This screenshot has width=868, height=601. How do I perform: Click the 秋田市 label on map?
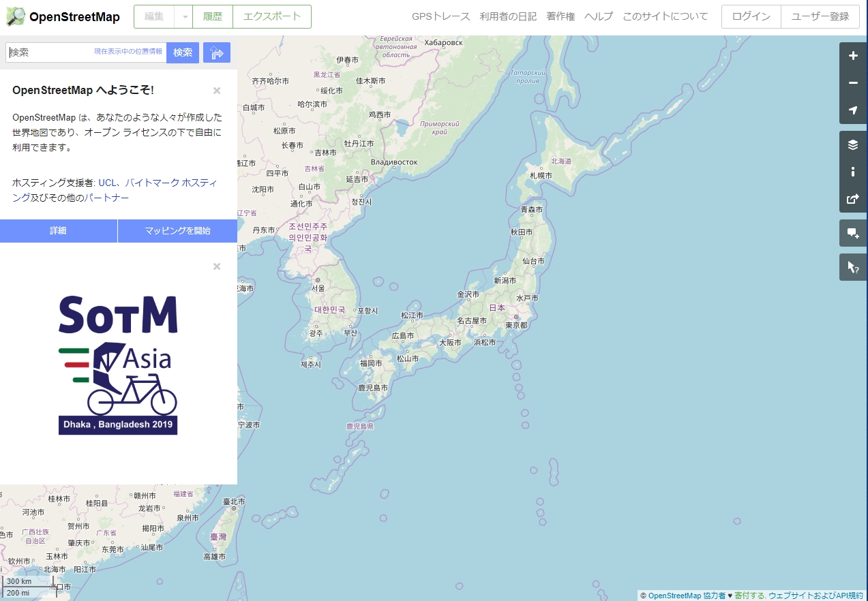[522, 232]
